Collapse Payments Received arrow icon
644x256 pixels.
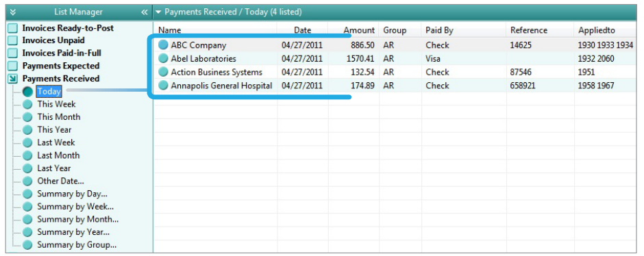pyautogui.click(x=13, y=79)
